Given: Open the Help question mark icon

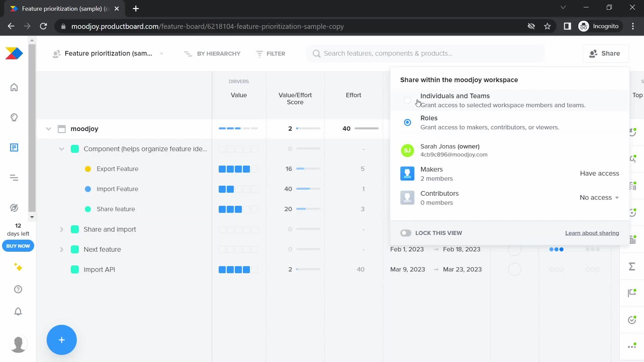Looking at the screenshot, I should (x=18, y=289).
